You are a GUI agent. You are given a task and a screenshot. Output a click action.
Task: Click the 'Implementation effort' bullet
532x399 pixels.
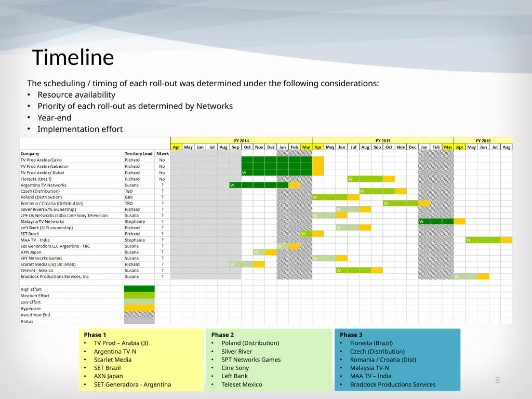80,129
